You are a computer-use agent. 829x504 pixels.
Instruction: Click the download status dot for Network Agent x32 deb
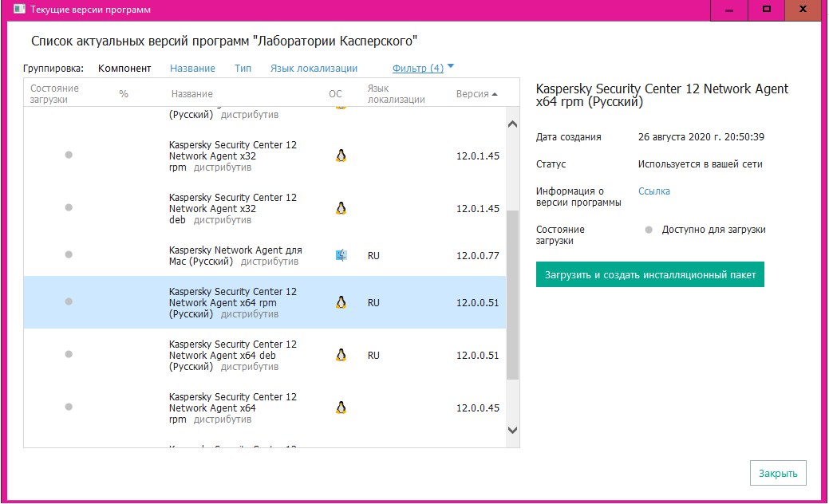coord(69,207)
